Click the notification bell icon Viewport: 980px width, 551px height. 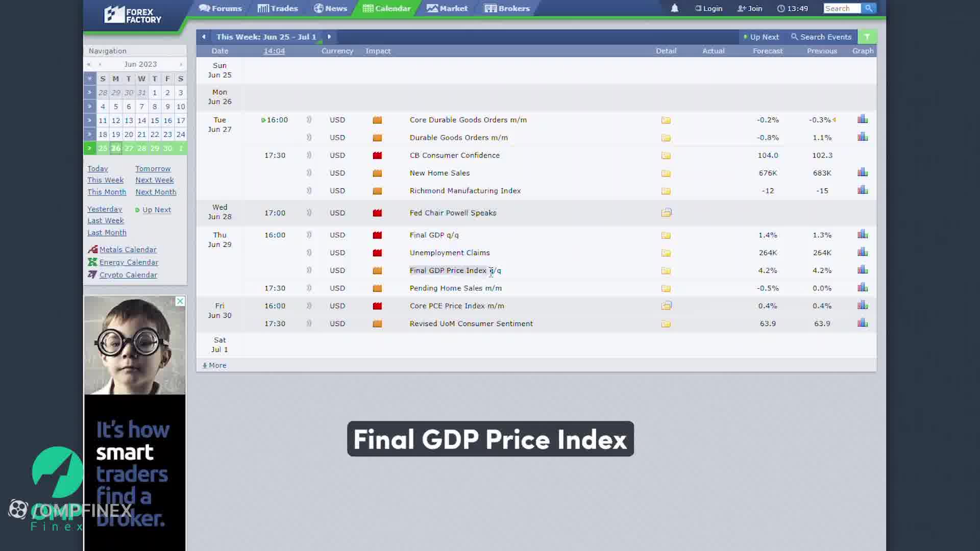pyautogui.click(x=674, y=8)
